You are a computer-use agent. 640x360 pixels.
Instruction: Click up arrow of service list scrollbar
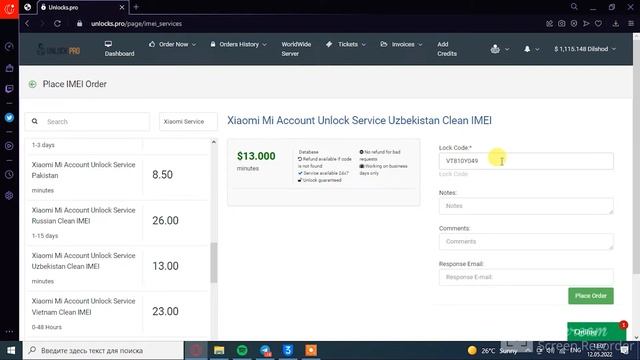click(x=214, y=142)
